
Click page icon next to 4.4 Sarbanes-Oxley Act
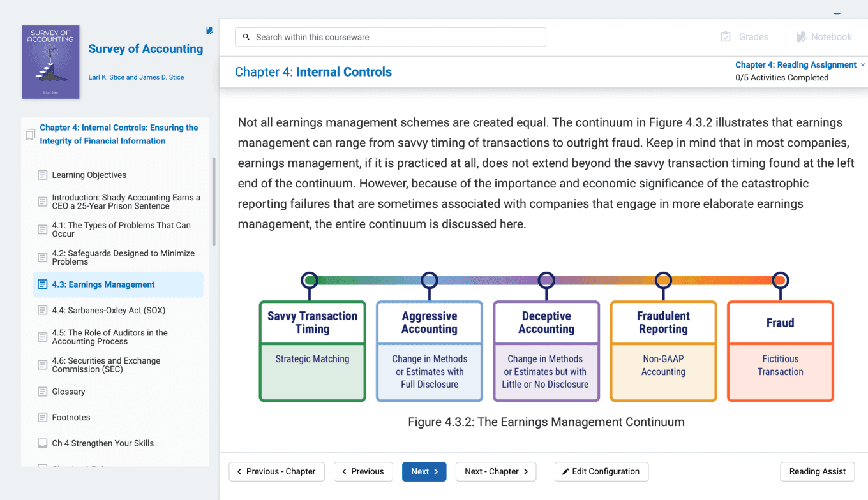(43, 311)
